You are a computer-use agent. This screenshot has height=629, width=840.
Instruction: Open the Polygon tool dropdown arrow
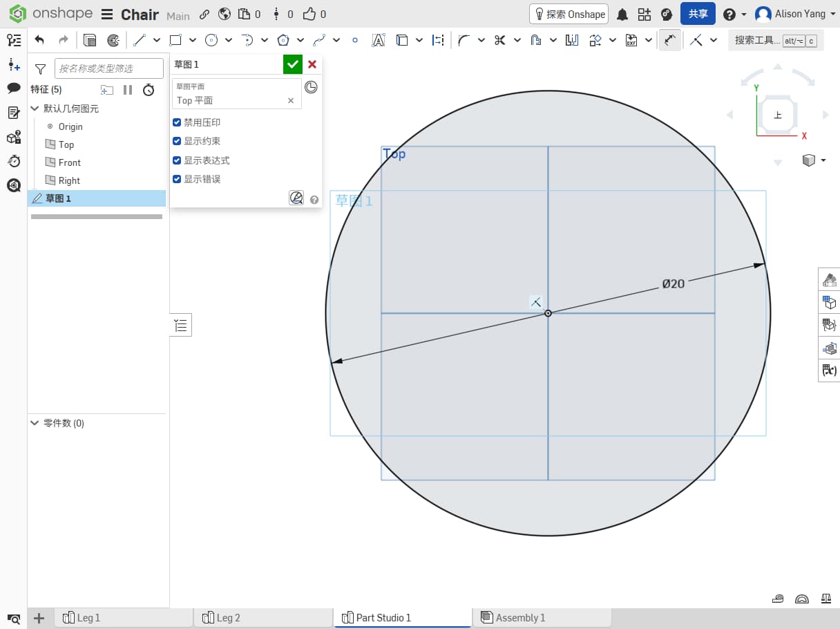tap(300, 40)
